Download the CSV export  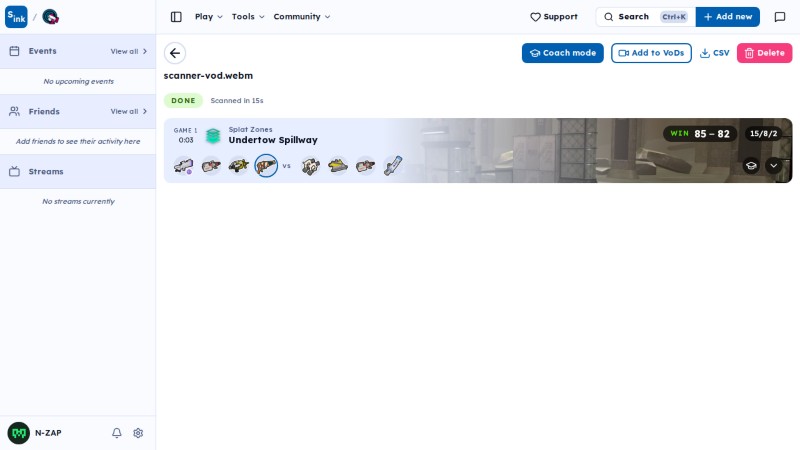[x=714, y=53]
